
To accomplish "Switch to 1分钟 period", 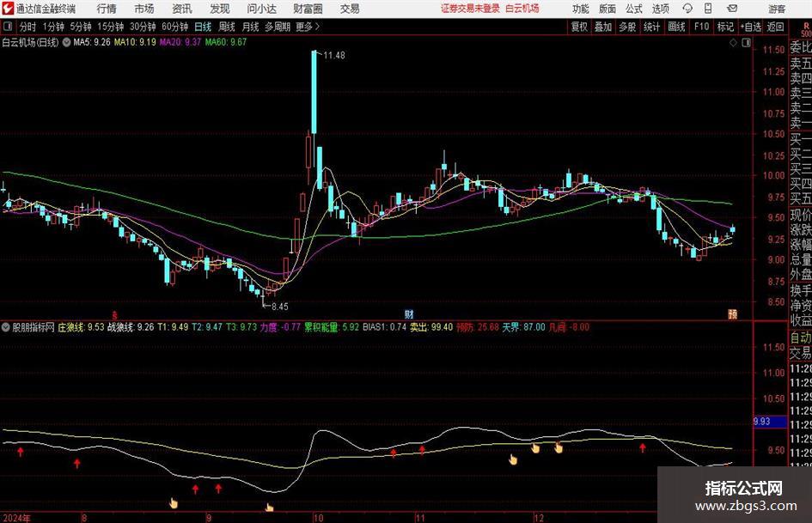I will pyautogui.click(x=52, y=27).
